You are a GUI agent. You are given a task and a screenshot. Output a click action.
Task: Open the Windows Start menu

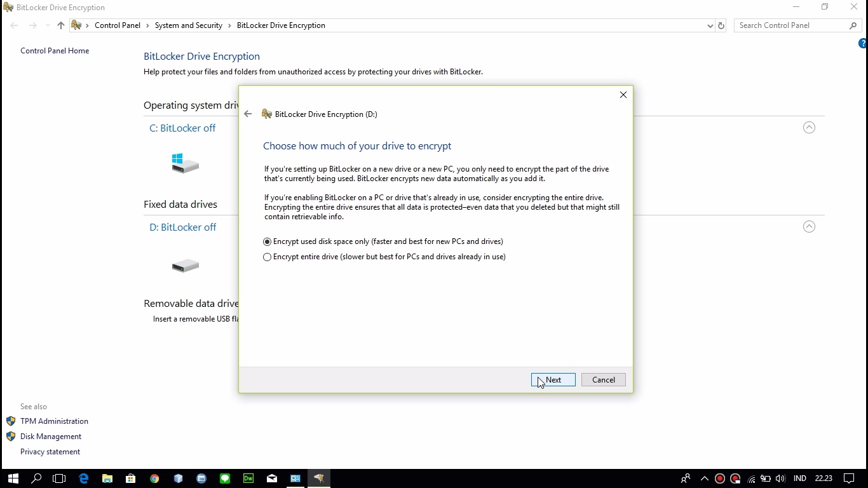pos(13,478)
